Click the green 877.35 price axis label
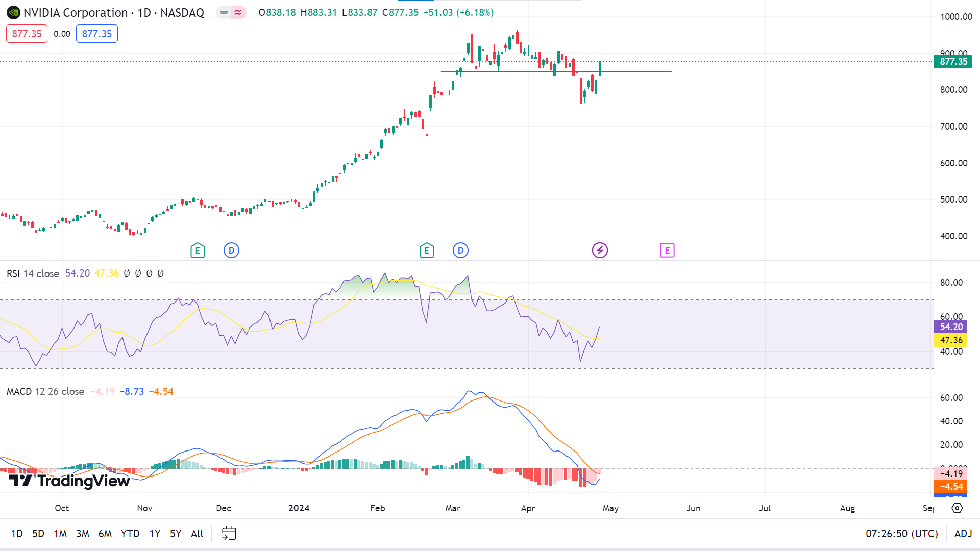980x551 pixels. pos(953,62)
